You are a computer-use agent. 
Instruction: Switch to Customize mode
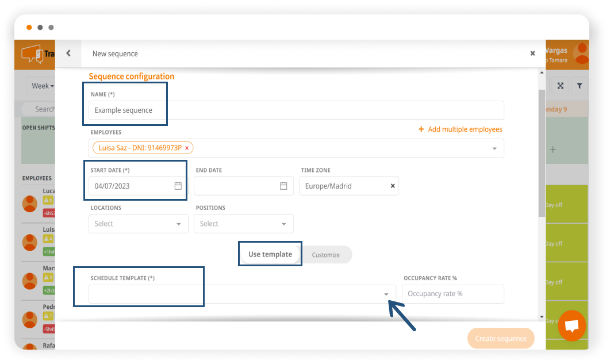click(325, 255)
